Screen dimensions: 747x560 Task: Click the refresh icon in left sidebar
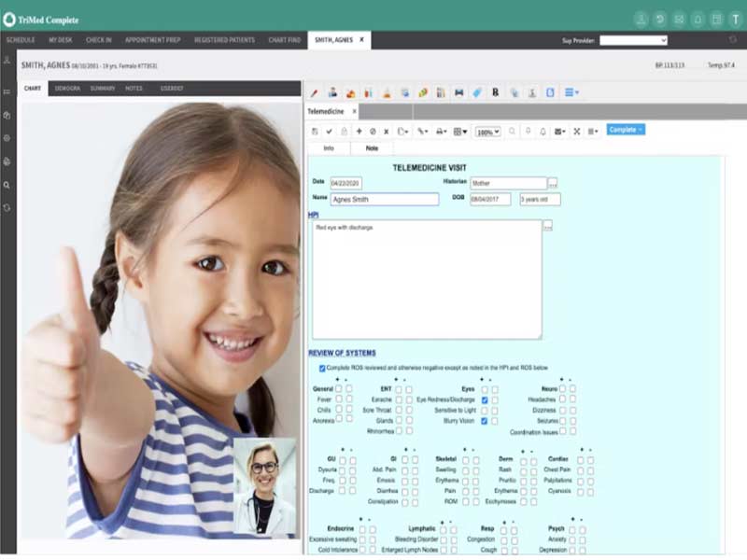point(7,207)
